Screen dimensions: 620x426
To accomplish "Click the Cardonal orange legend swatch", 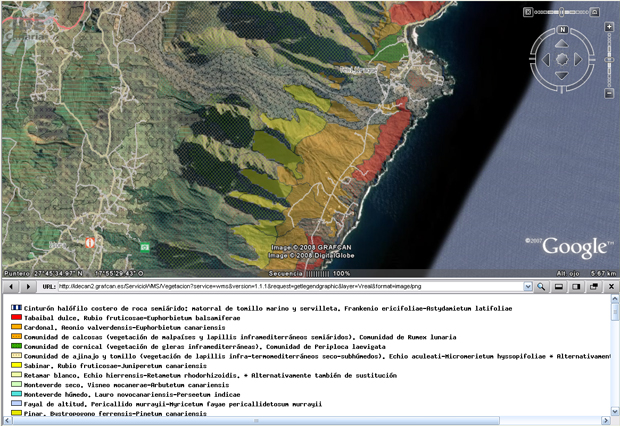I will [x=17, y=327].
